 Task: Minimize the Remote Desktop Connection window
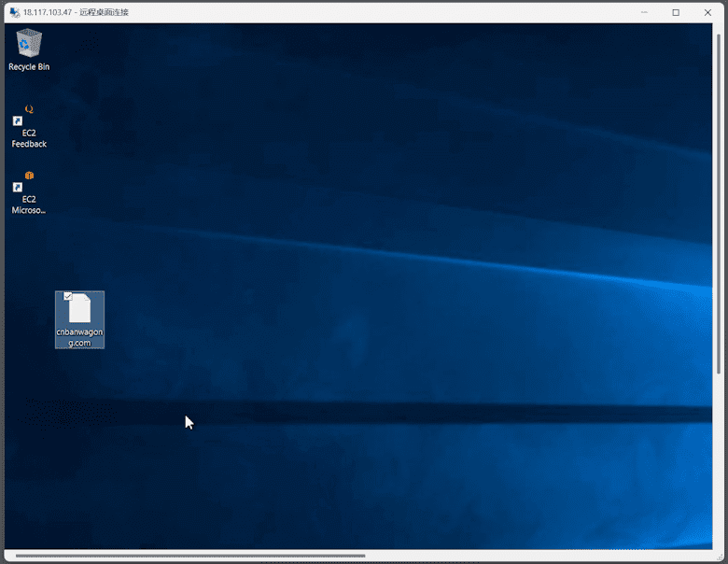point(644,12)
